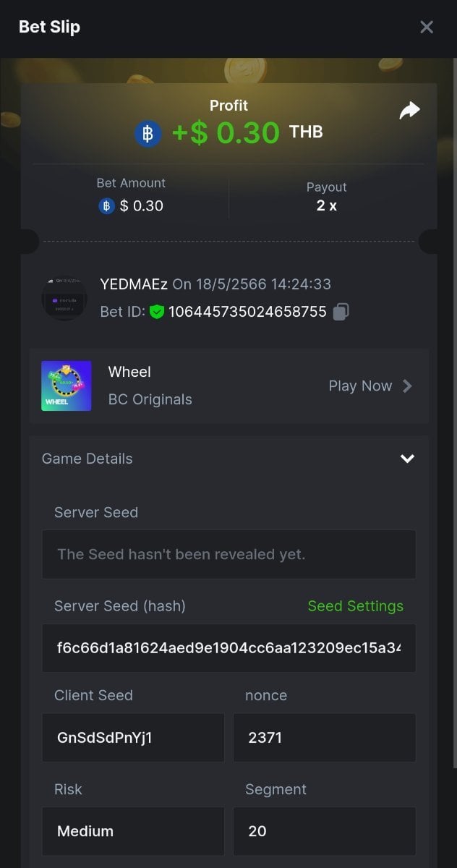457x868 pixels.
Task: Click the share arrow icon
Action: [x=409, y=111]
